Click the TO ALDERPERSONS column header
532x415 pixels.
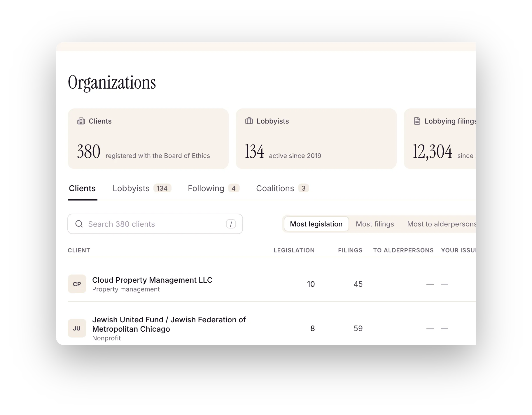[x=403, y=250]
